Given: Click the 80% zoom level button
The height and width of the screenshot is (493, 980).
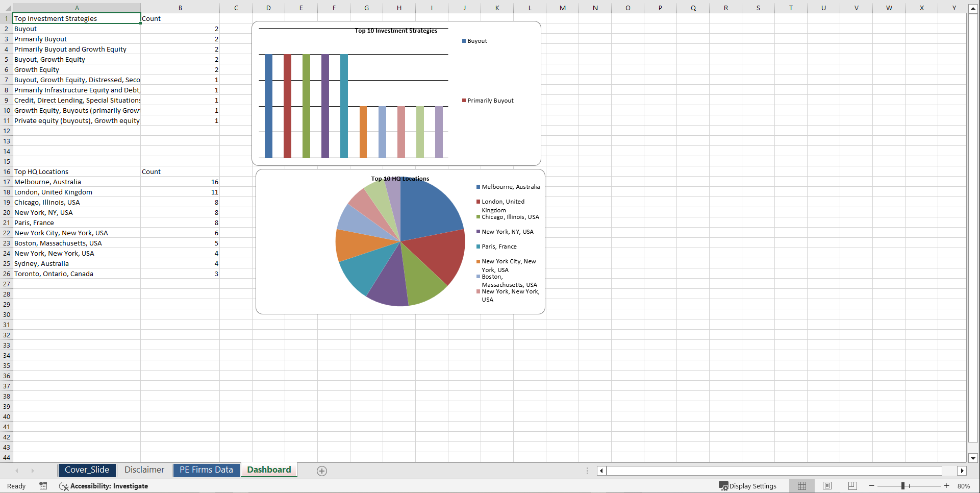Looking at the screenshot, I should (964, 486).
